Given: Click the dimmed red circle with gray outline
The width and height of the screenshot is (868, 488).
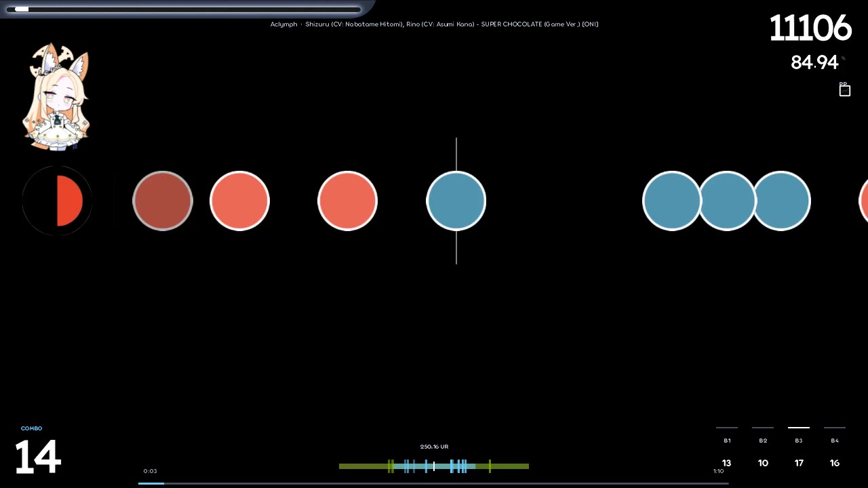Looking at the screenshot, I should pyautogui.click(x=163, y=201).
